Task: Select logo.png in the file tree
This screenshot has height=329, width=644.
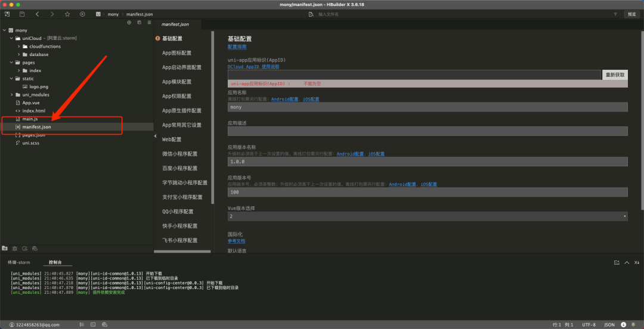Action: (39, 86)
